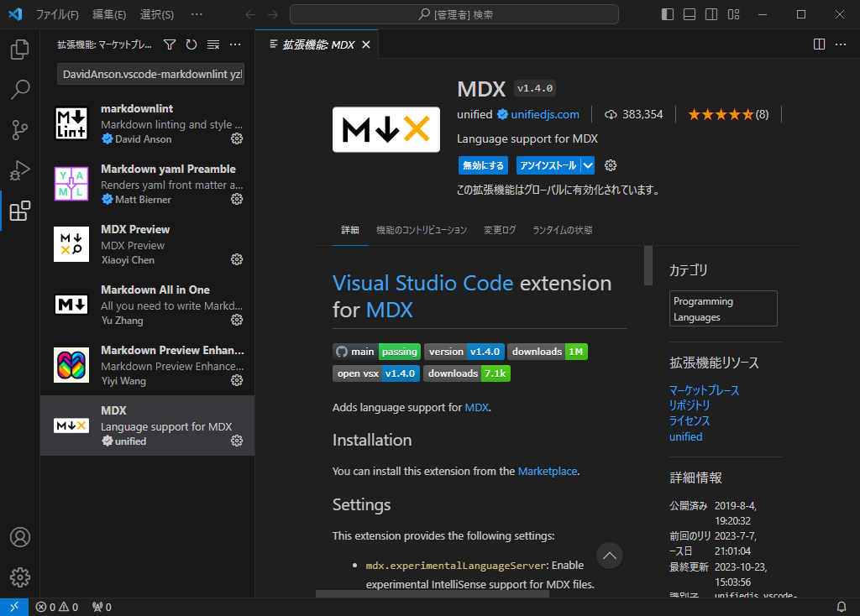
Task: Click the main passing build badge
Action: tap(377, 352)
